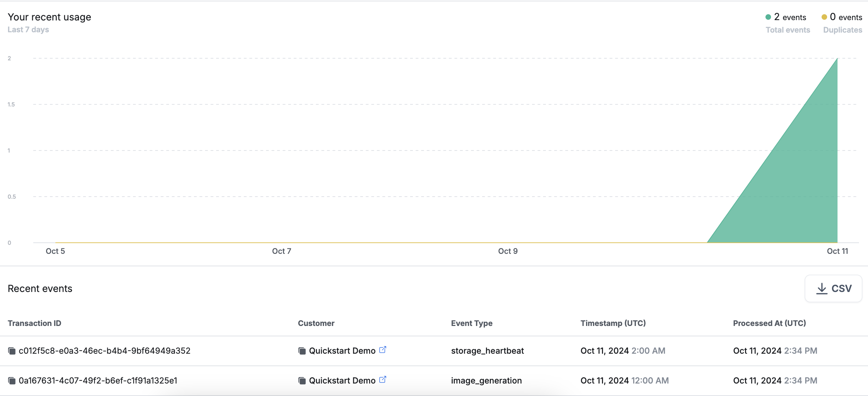Click the Event Type column header
Viewport: 868px width, 396px height.
coord(471,323)
